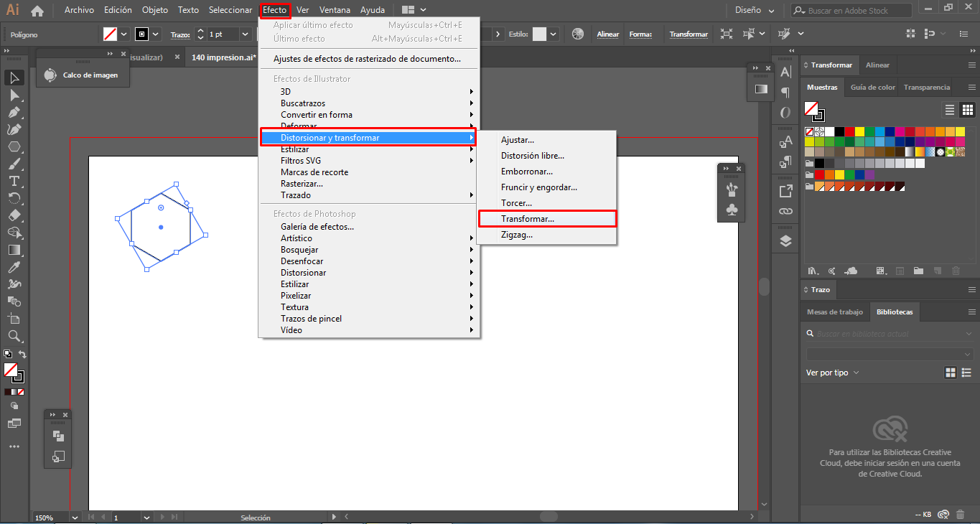Select the Shape Builder tool

coord(14,233)
